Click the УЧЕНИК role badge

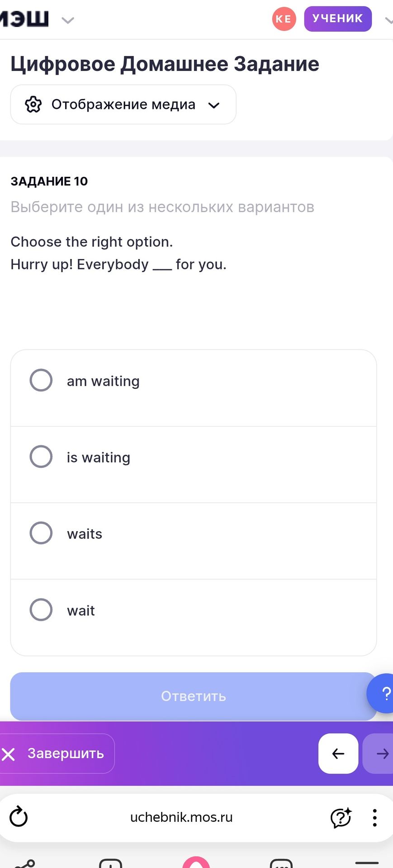click(x=338, y=19)
